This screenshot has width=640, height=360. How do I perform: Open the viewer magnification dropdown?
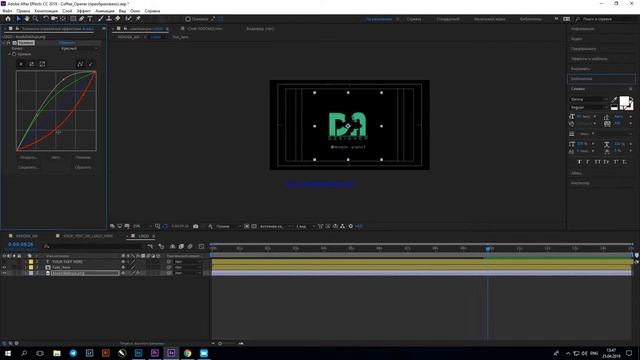pyautogui.click(x=142, y=226)
